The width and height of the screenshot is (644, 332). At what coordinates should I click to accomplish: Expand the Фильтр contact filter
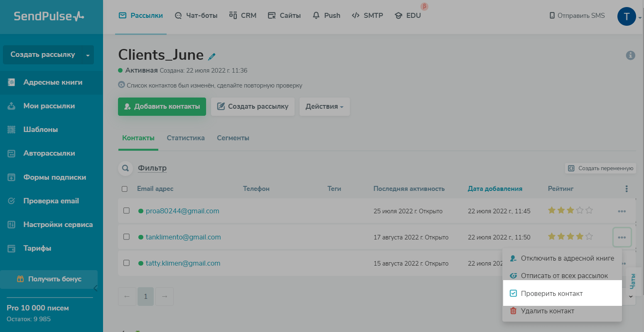click(x=152, y=168)
